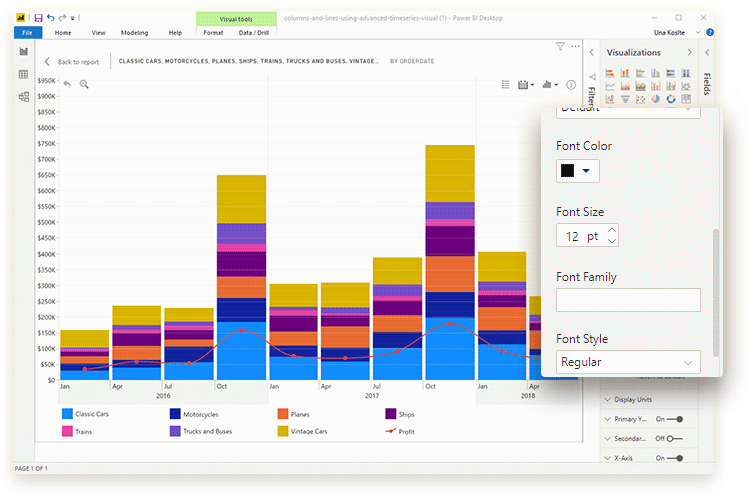Toggle the Primary Y-Axis switch off

675,419
